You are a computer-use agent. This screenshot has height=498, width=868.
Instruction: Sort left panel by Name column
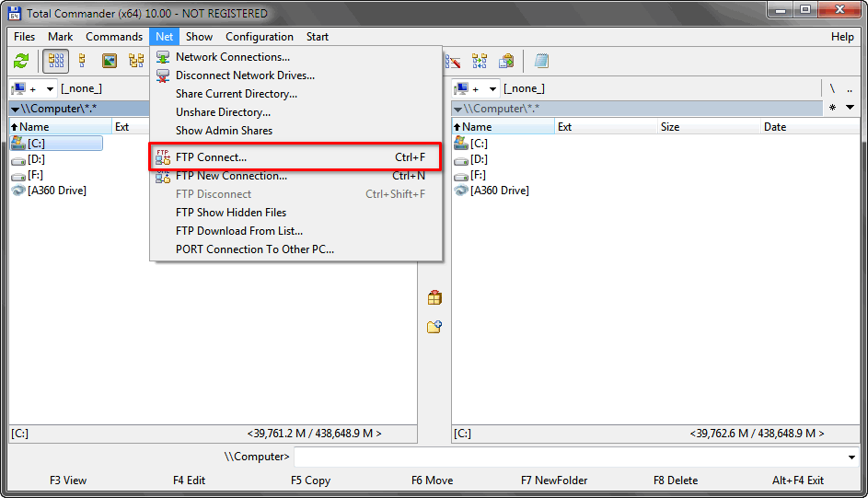(61, 127)
